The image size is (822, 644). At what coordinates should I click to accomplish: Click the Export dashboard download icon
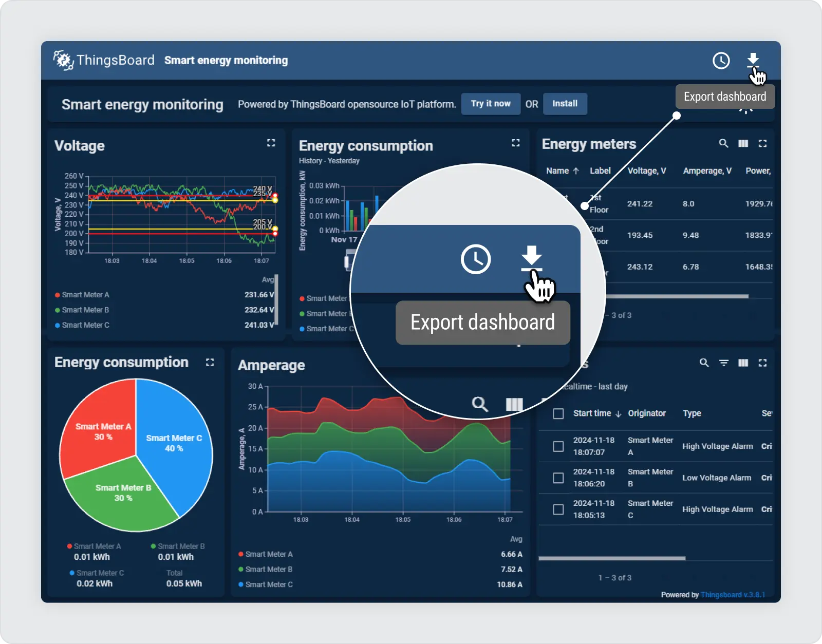pyautogui.click(x=753, y=60)
